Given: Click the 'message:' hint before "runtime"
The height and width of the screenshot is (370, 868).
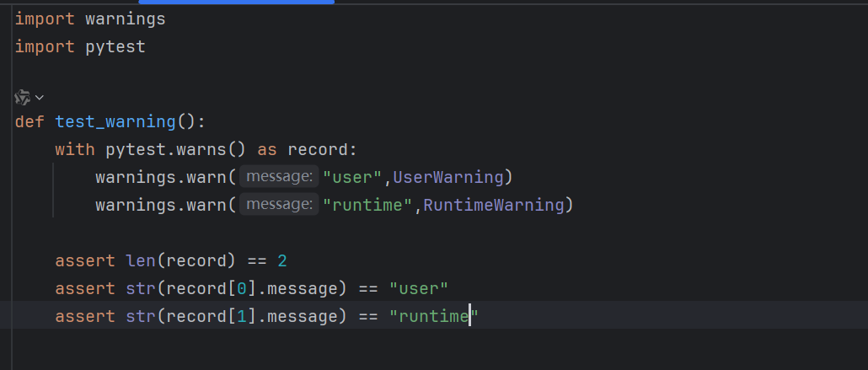Looking at the screenshot, I should (x=279, y=205).
